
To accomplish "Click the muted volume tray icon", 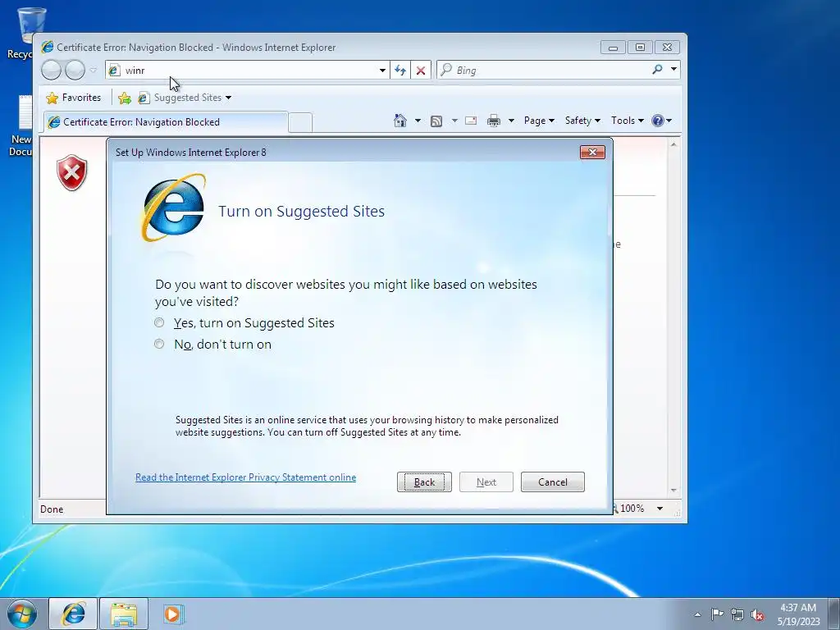I will point(757,614).
